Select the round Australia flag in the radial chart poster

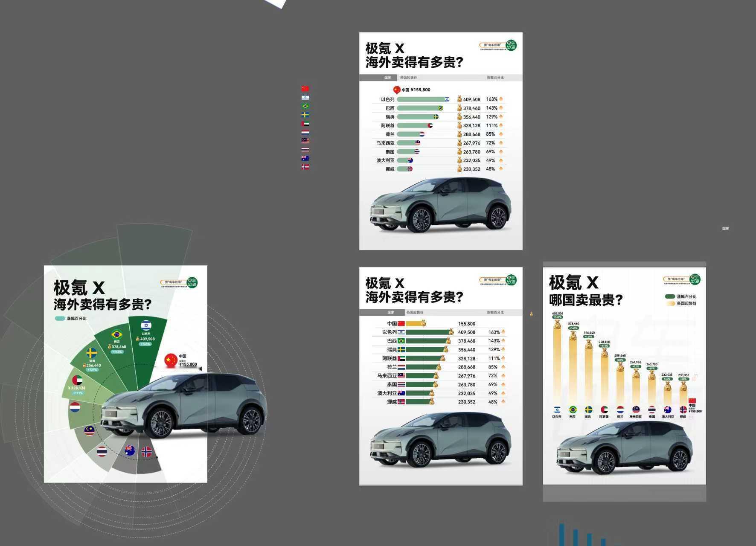point(130,450)
